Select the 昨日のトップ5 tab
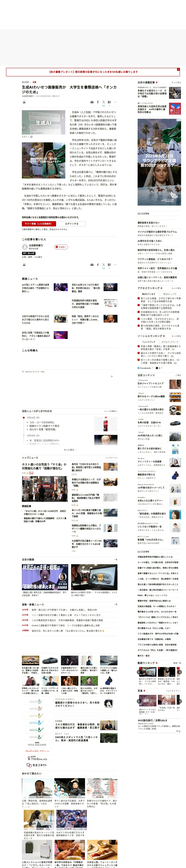This screenshot has height=868, width=186. pos(170,294)
